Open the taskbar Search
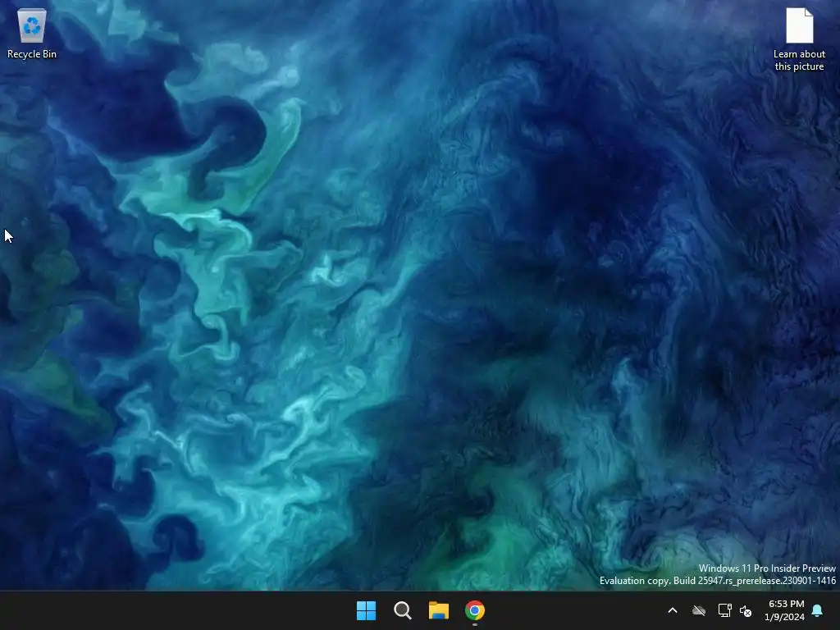Screen dimensions: 840x630 (x=402, y=610)
